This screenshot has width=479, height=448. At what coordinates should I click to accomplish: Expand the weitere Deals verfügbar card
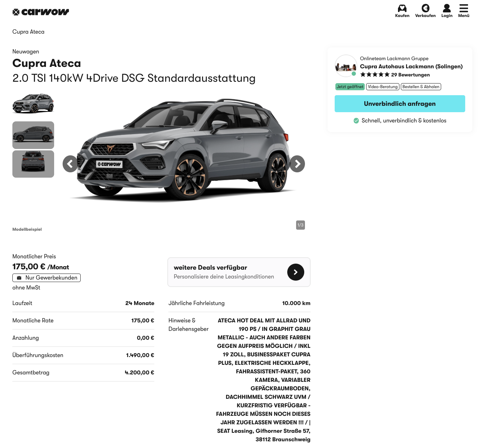tap(239, 272)
